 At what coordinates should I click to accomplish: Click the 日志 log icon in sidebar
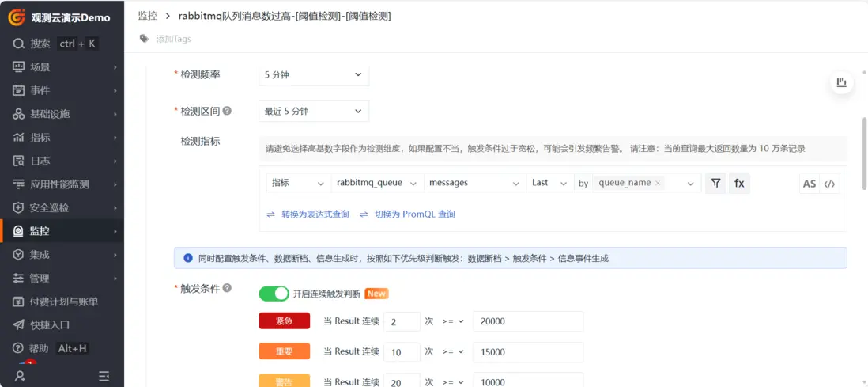pos(19,161)
